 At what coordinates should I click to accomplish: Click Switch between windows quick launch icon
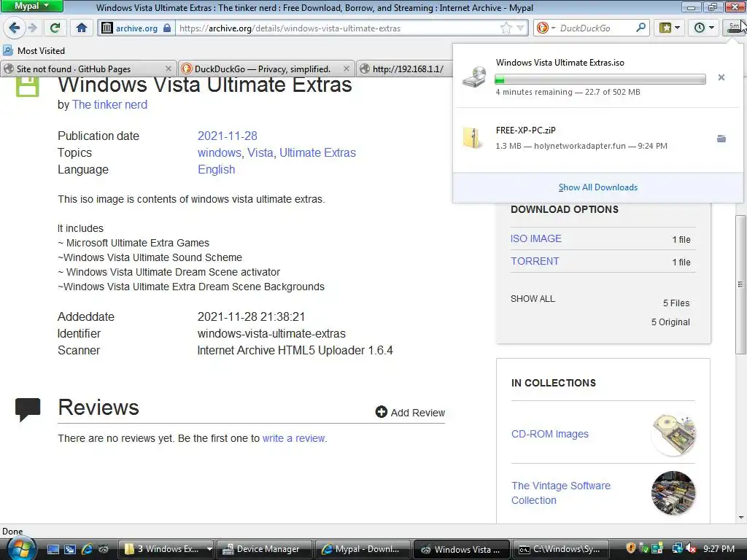69,549
